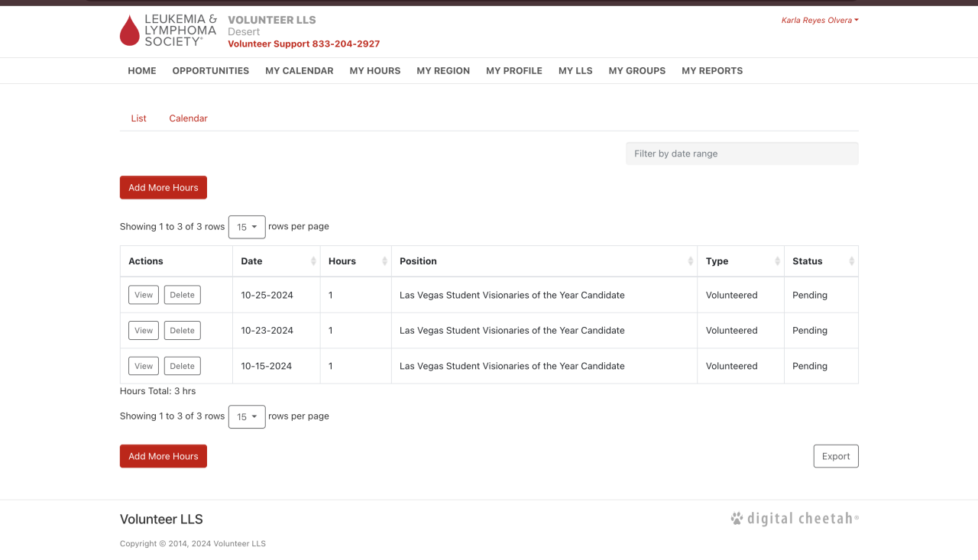Open MY REPORTS navigation item

tap(712, 71)
